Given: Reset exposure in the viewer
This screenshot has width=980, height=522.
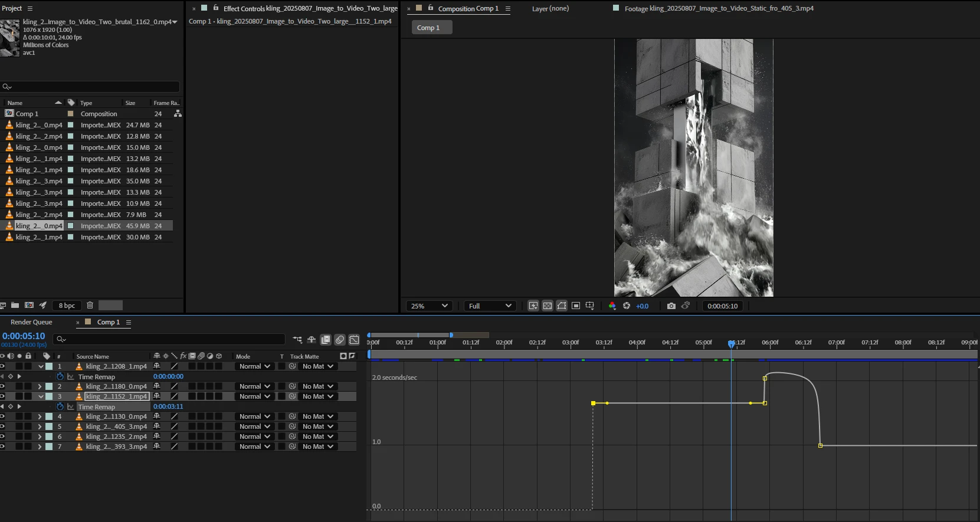Looking at the screenshot, I should coord(627,306).
